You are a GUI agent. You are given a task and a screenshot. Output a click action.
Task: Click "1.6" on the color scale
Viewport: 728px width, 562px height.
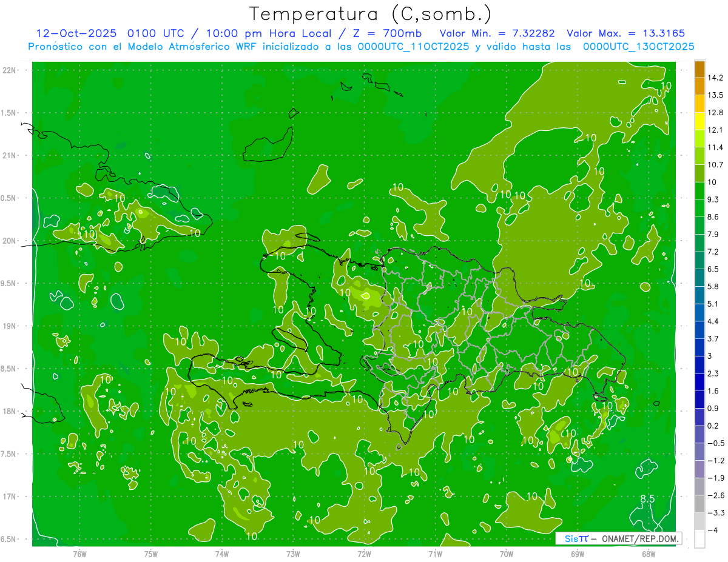[713, 391]
